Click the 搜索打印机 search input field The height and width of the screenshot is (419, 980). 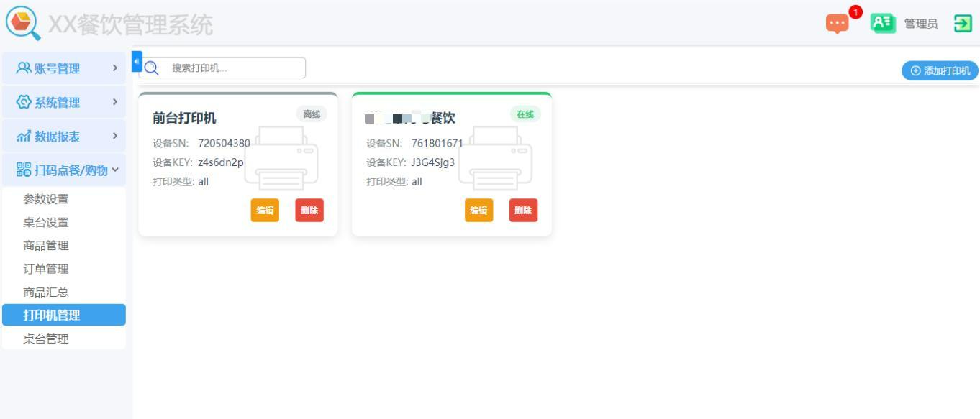[x=230, y=68]
